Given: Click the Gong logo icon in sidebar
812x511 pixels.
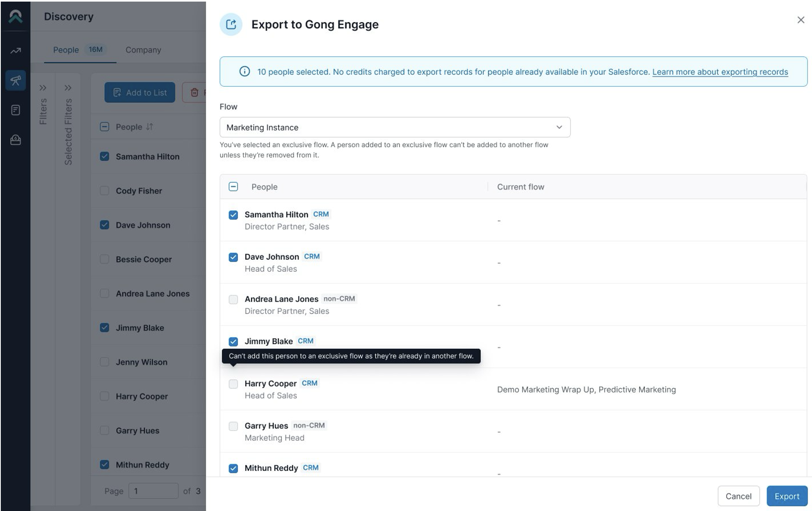Looking at the screenshot, I should tap(16, 16).
